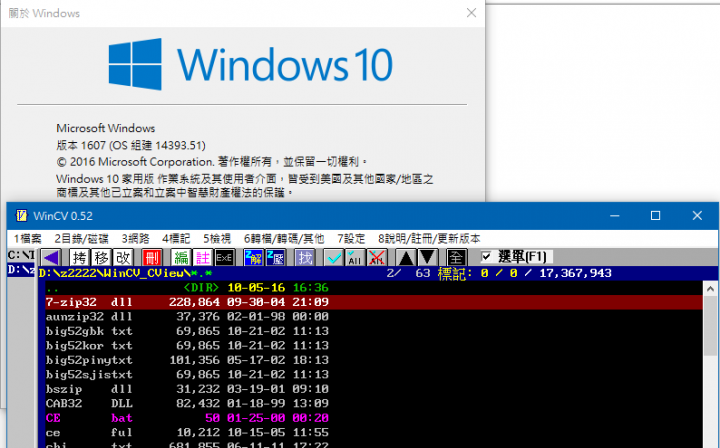Select the D:\ drive tab
Screen dimensions: 720x448
[21, 269]
